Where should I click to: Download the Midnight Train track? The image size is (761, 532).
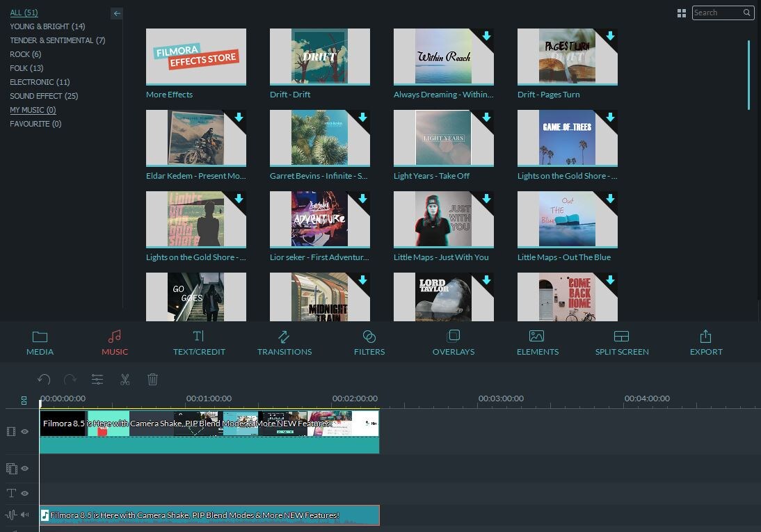[362, 280]
